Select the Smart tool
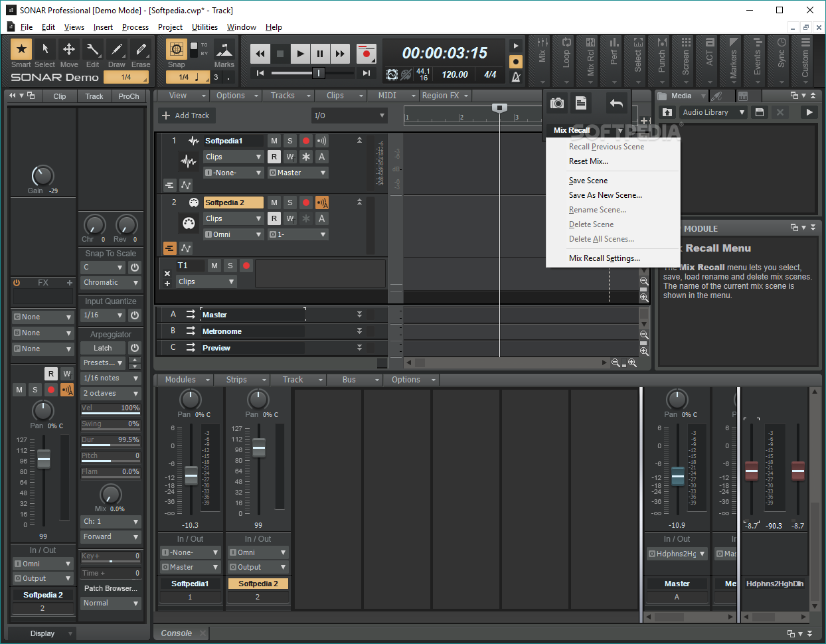Viewport: 826px width, 644px height. pos(21,49)
